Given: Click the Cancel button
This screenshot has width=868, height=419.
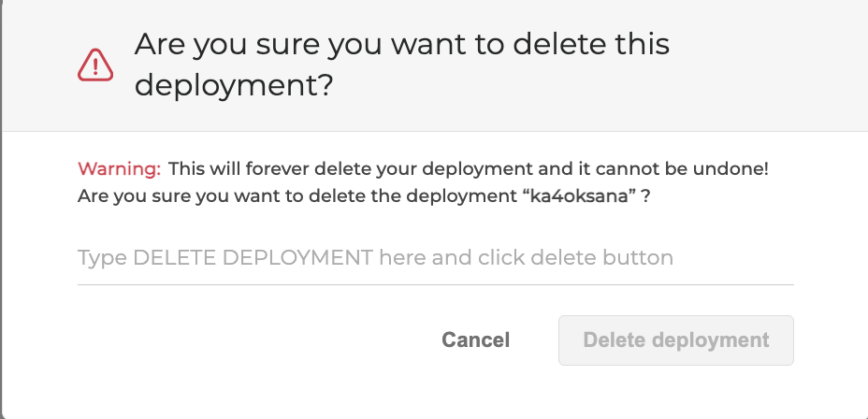Looking at the screenshot, I should coord(475,340).
